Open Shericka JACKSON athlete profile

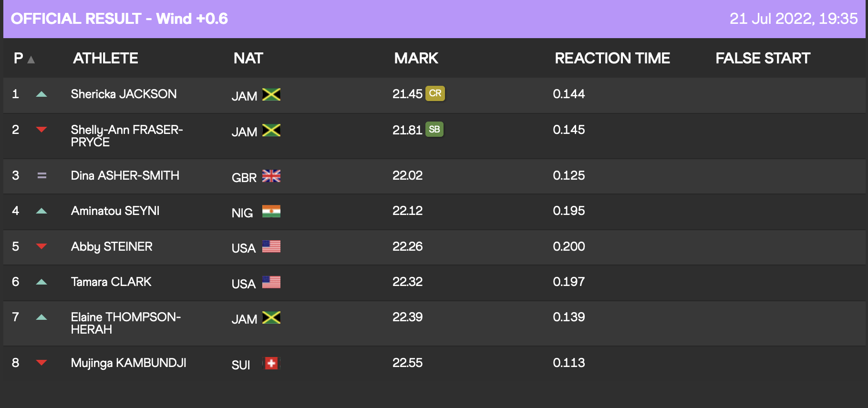coord(124,94)
